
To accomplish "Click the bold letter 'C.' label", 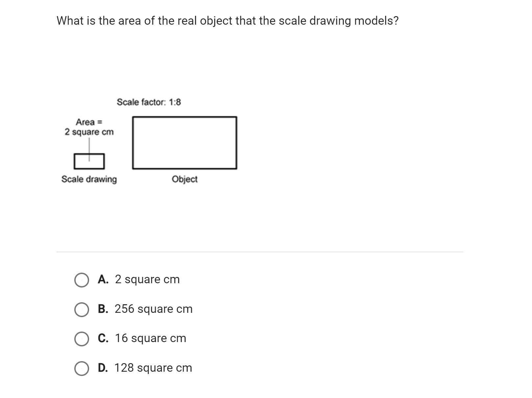I will pyautogui.click(x=103, y=338).
